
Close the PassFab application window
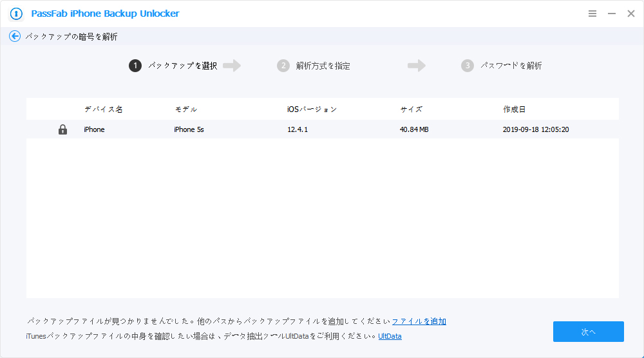click(x=631, y=14)
